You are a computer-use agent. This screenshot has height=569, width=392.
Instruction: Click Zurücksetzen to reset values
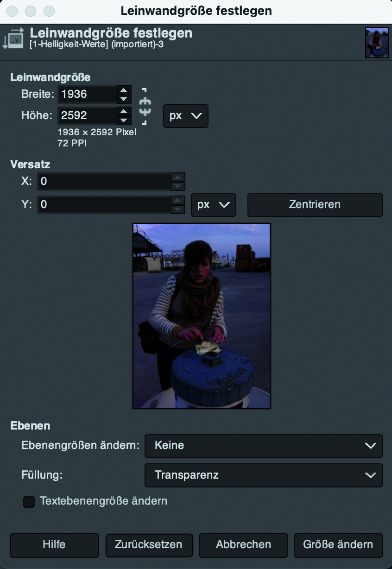(149, 545)
